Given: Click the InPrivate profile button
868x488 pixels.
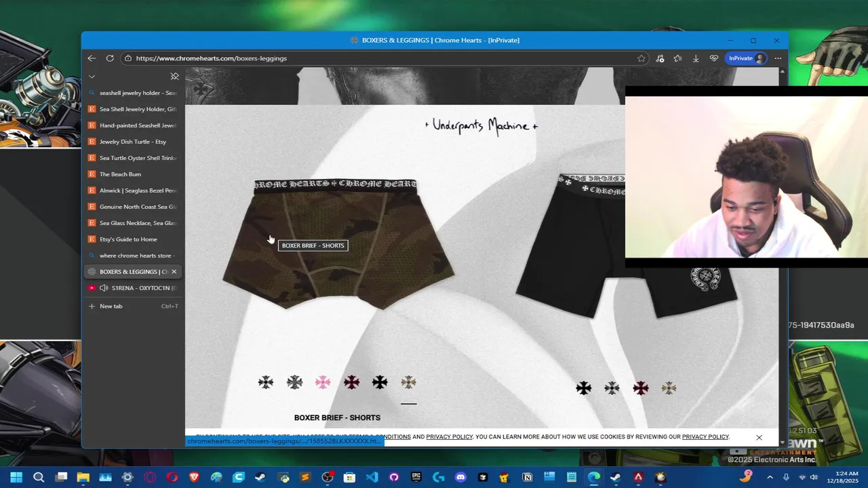Looking at the screenshot, I should 747,58.
